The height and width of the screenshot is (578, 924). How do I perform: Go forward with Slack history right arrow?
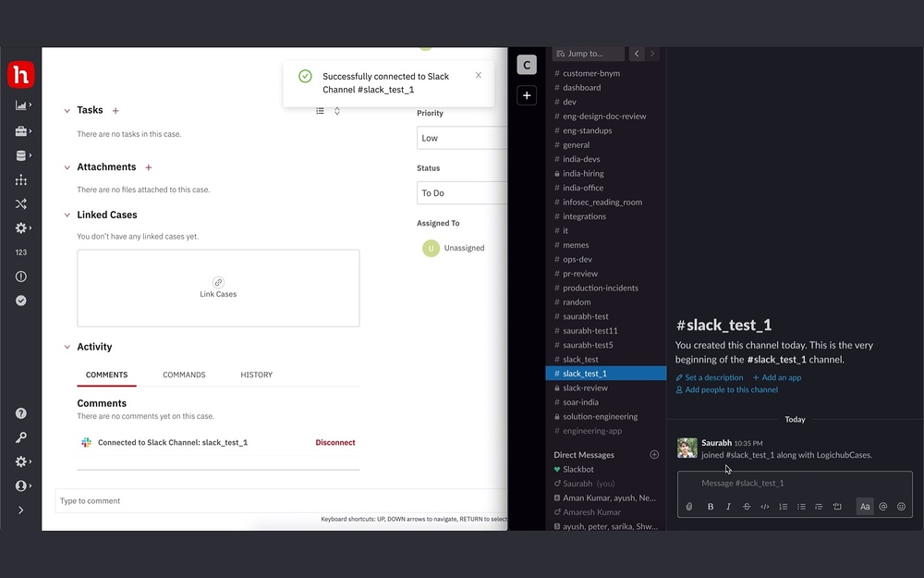pos(651,54)
